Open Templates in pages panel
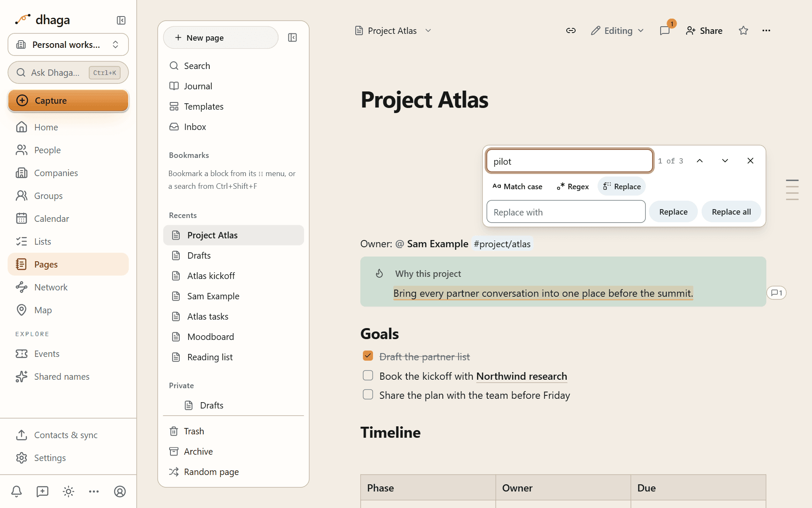The height and width of the screenshot is (508, 812). (x=233, y=107)
